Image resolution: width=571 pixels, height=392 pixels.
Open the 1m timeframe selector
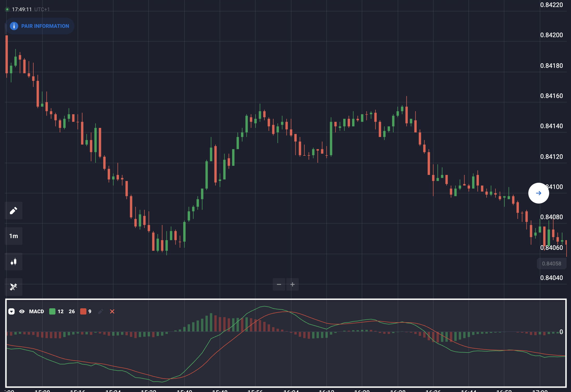pos(14,236)
